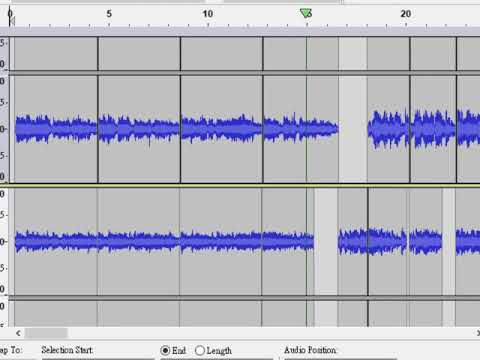Viewport: 480px width, 360px height.
Task: Click the 20 second mark on the timeline ruler
Action: coord(406,14)
